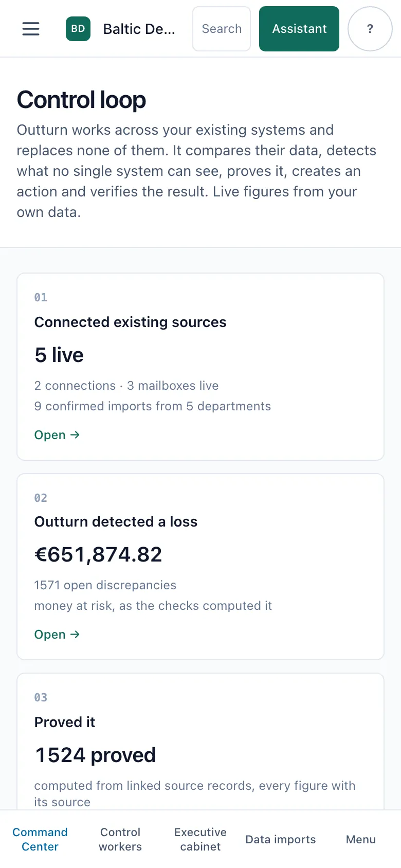The height and width of the screenshot is (868, 401).
Task: Open help with the question mark button
Action: (x=370, y=29)
